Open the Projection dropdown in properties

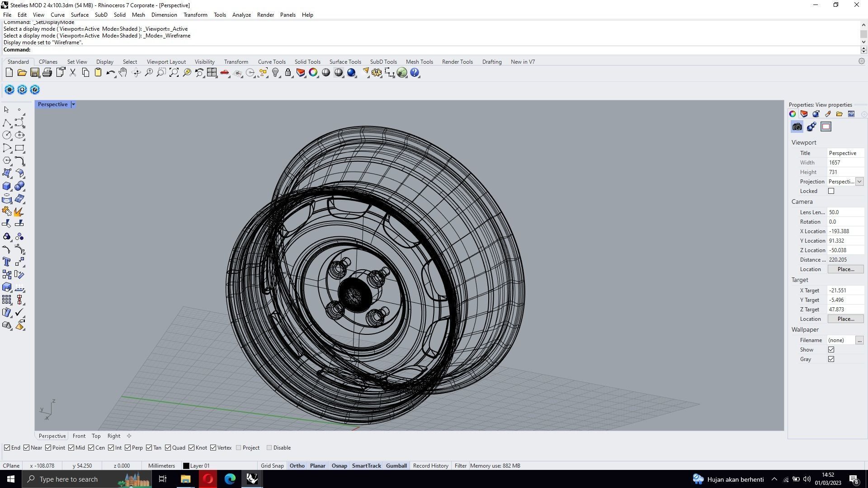(x=859, y=182)
